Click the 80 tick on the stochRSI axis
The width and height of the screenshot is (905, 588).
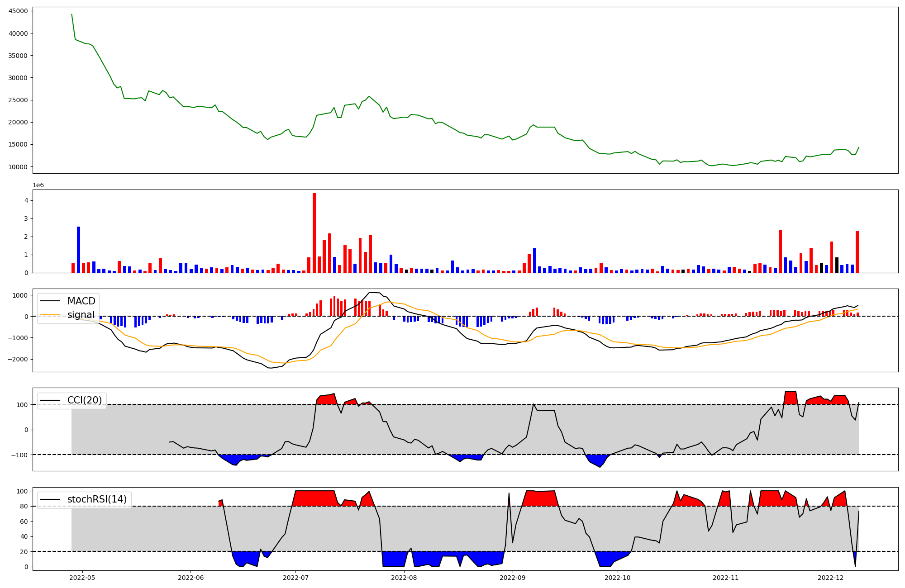(x=24, y=507)
